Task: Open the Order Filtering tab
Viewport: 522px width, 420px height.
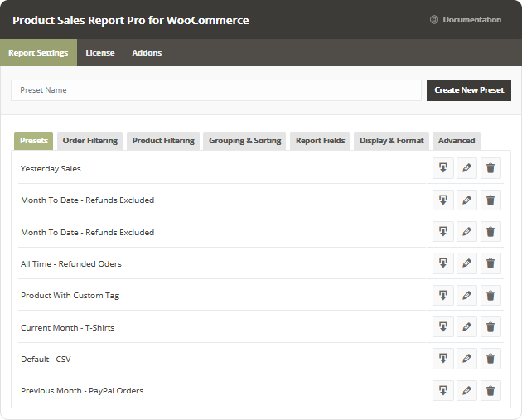Action: (x=90, y=141)
